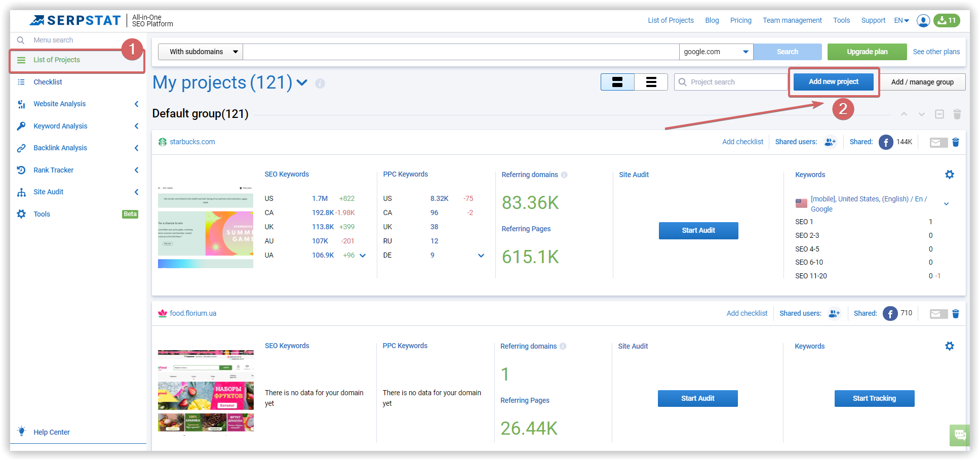Click the Project search field
This screenshot has height=461, width=980.
pos(731,82)
